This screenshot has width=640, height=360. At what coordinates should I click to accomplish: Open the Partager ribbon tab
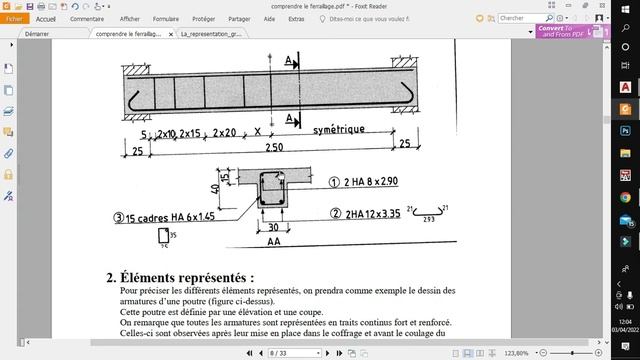click(x=239, y=19)
